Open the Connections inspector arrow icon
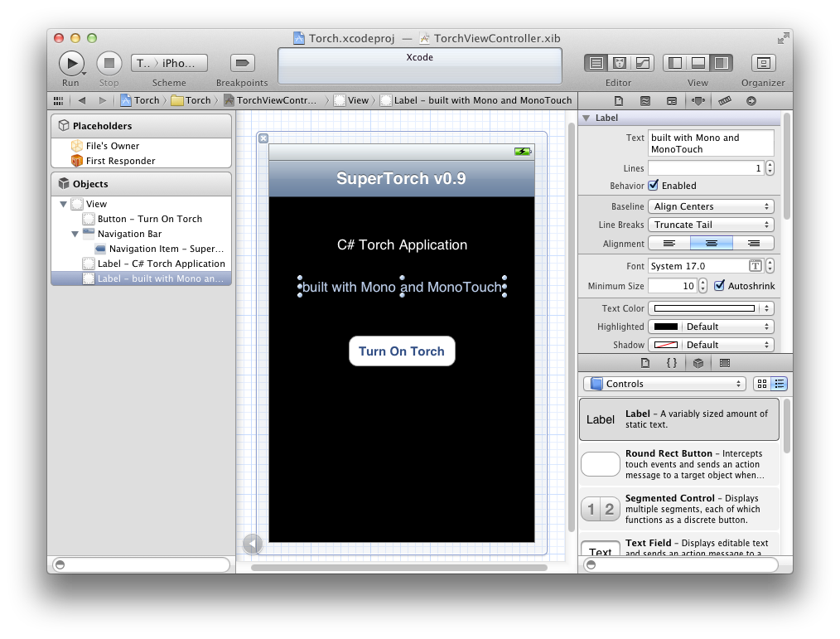This screenshot has height=639, width=840. pyautogui.click(x=751, y=101)
